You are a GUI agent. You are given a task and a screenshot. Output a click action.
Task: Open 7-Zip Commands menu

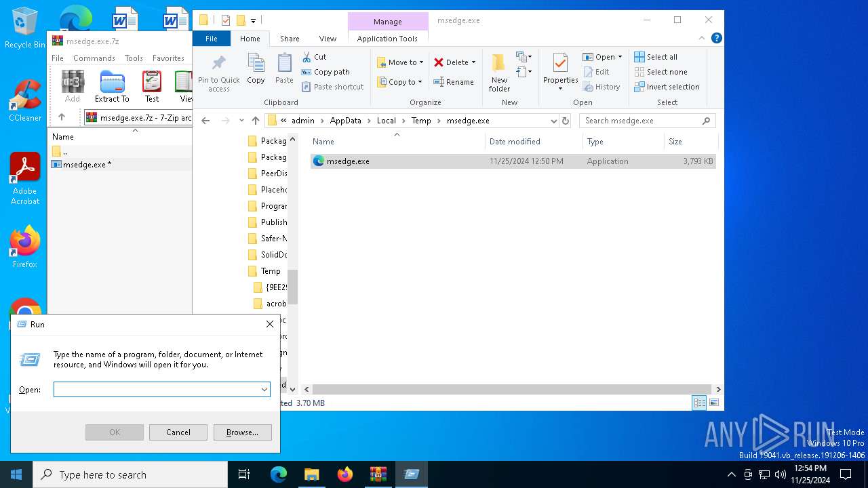[x=94, y=58]
